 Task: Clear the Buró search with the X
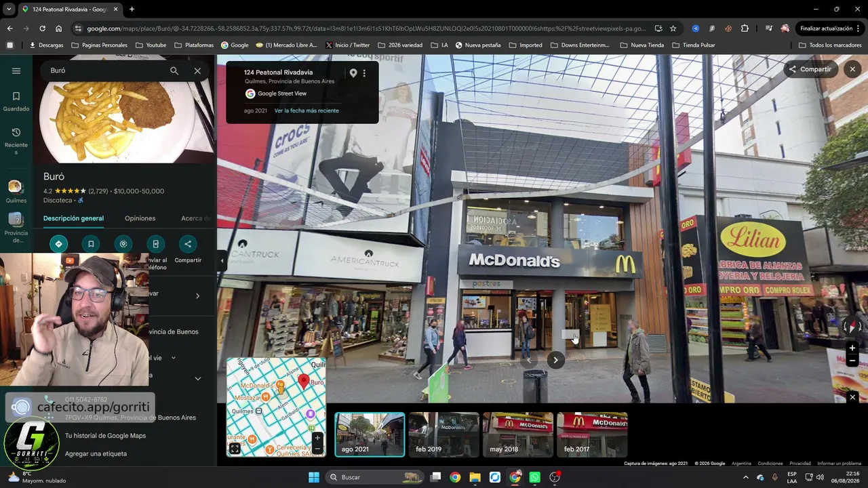pyautogui.click(x=197, y=70)
